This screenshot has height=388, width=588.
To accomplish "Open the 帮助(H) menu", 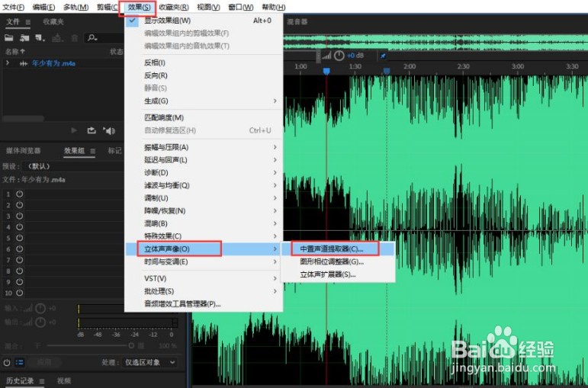I will [273, 7].
